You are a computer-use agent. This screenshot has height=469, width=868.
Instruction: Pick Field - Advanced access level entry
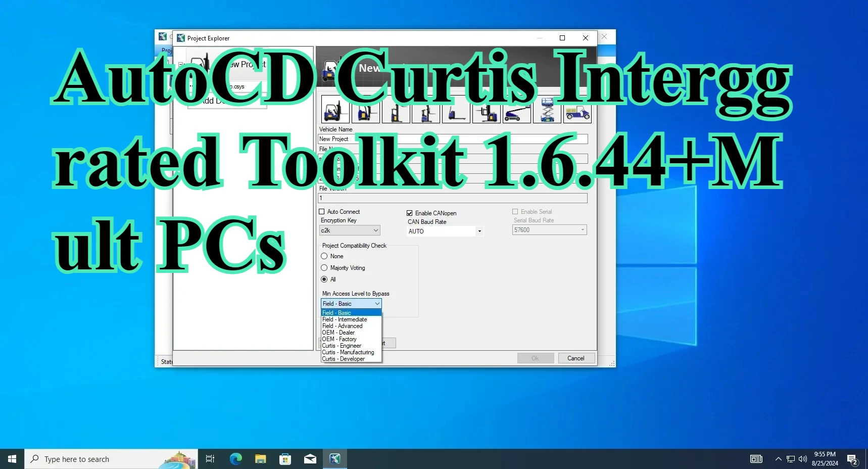(x=342, y=326)
